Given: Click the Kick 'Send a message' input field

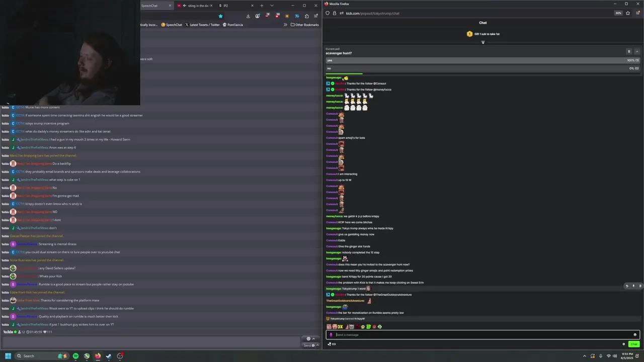Looking at the screenshot, I should tap(483, 335).
